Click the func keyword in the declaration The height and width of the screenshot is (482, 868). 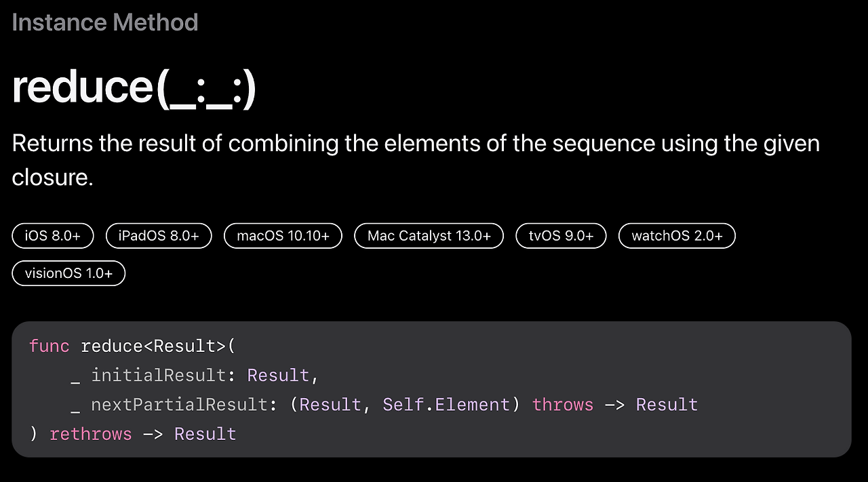49,346
